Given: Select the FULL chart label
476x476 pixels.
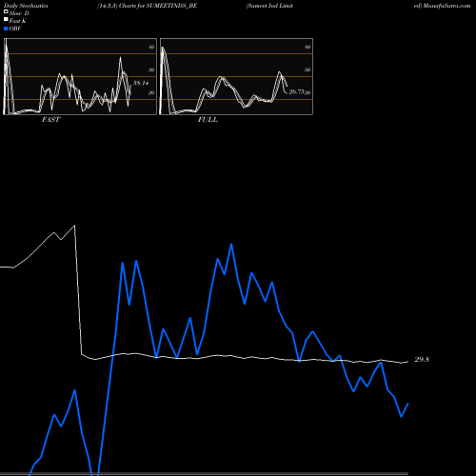Looking at the screenshot, I should coord(208,120).
